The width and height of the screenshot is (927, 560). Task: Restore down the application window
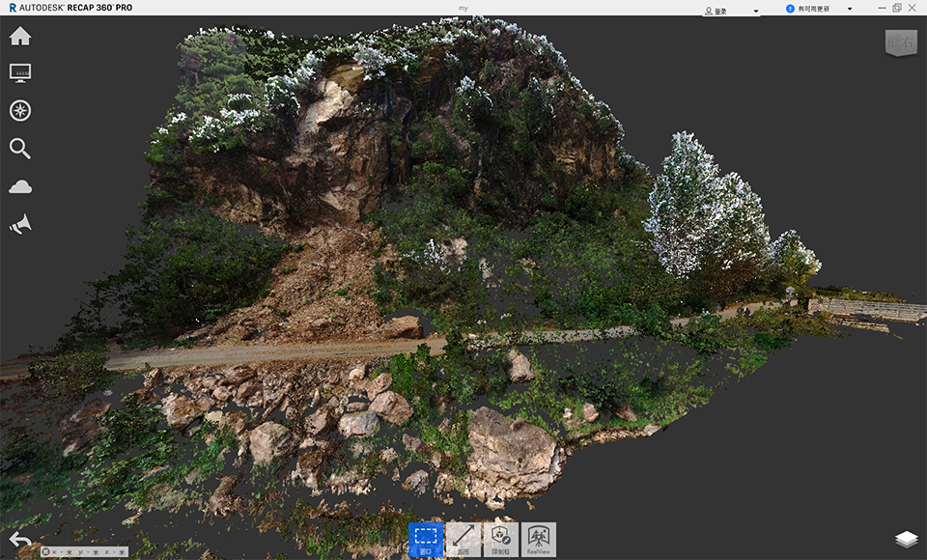(x=896, y=8)
